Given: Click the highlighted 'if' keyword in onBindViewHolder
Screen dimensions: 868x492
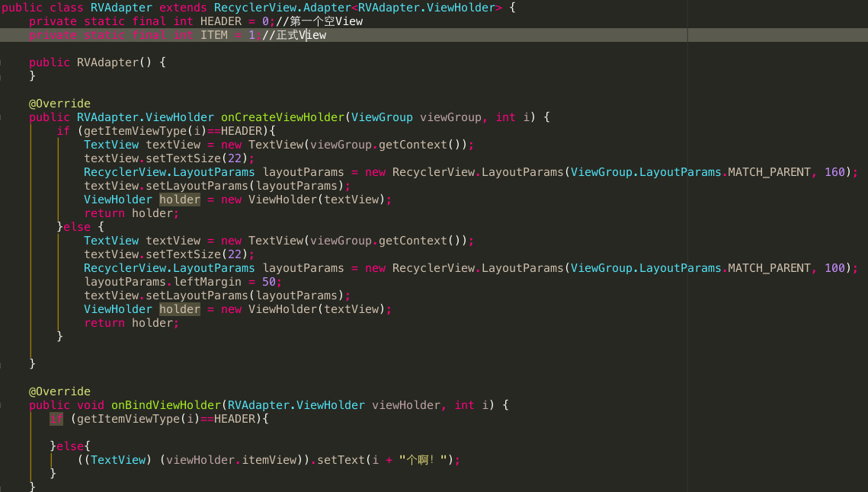Looking at the screenshot, I should click(56, 419).
